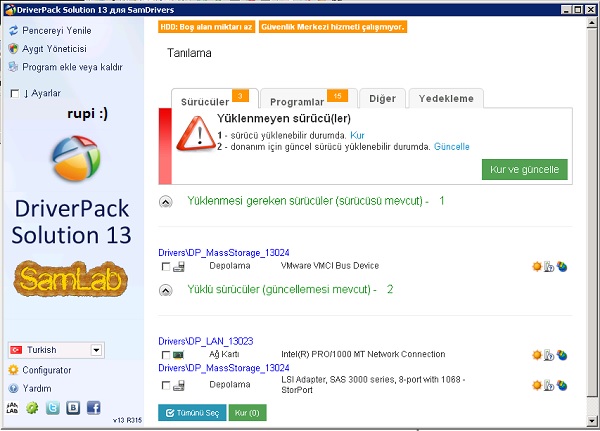The image size is (600, 431).
Task: Click the v13 R315 version text
Action: (x=127, y=420)
